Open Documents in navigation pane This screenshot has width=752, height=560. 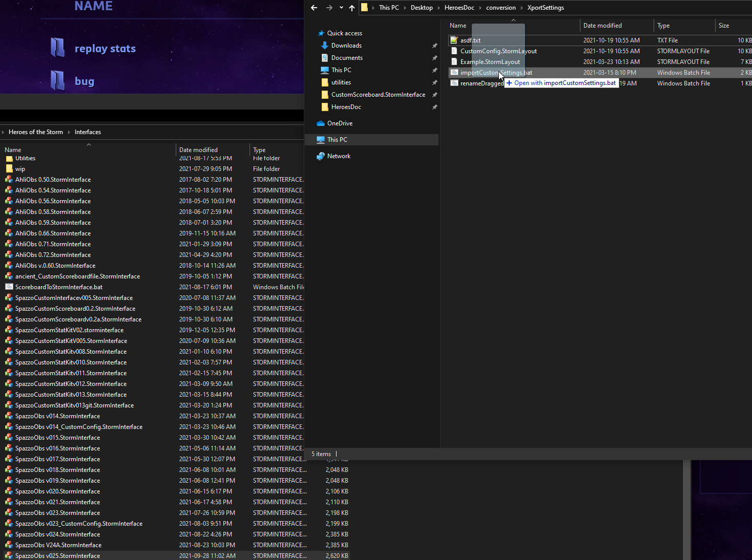point(347,58)
